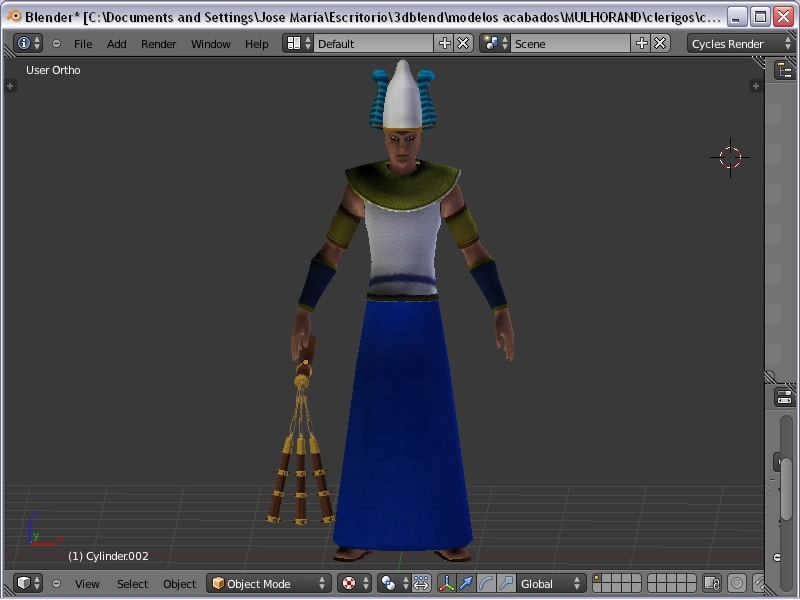Open the Object menu in 3D header
The height and width of the screenshot is (600, 800).
coord(179,584)
